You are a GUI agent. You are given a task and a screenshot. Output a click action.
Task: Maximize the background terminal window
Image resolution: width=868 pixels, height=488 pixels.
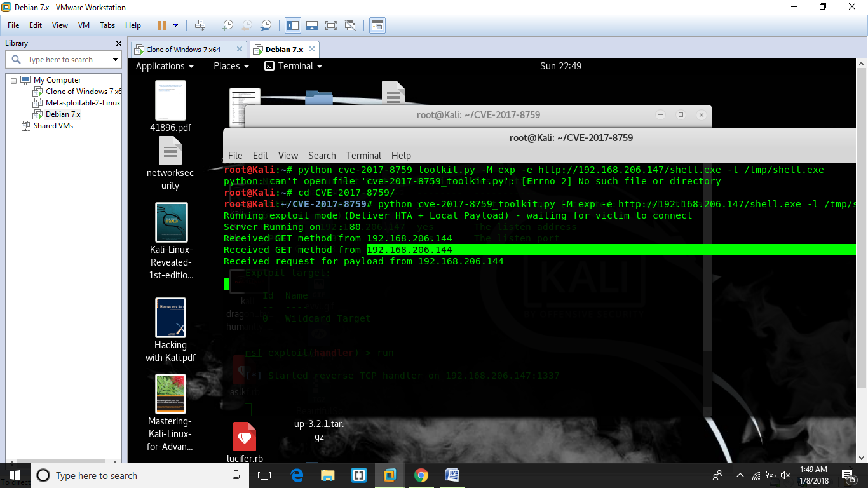point(681,115)
